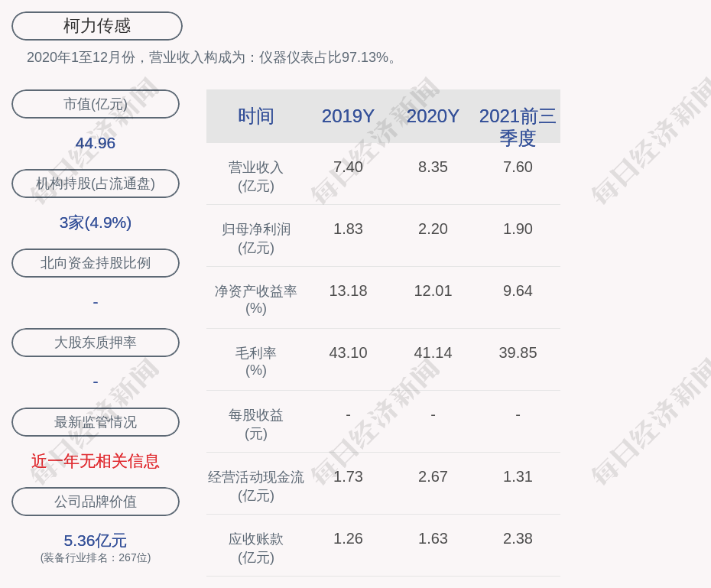The height and width of the screenshot is (588, 711).
Task: Open the 公司品牌价值 panel
Action: pos(95,502)
